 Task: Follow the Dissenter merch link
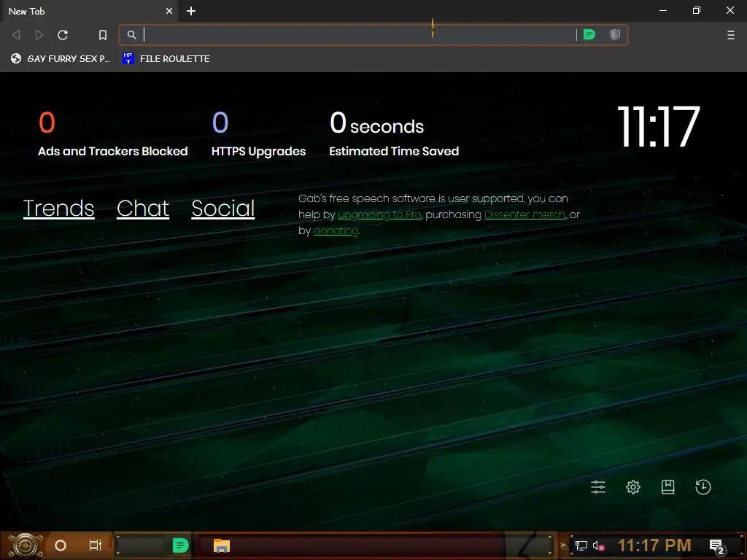(x=525, y=215)
